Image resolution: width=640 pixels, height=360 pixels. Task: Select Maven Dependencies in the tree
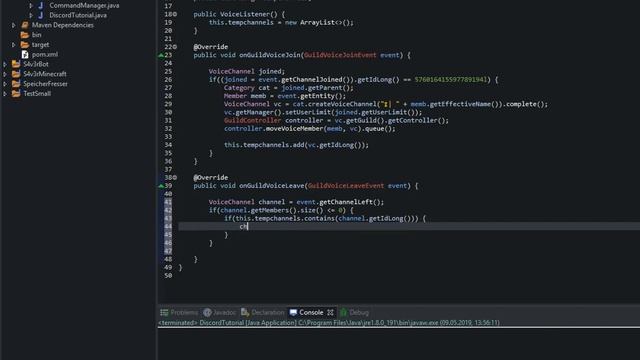point(63,25)
